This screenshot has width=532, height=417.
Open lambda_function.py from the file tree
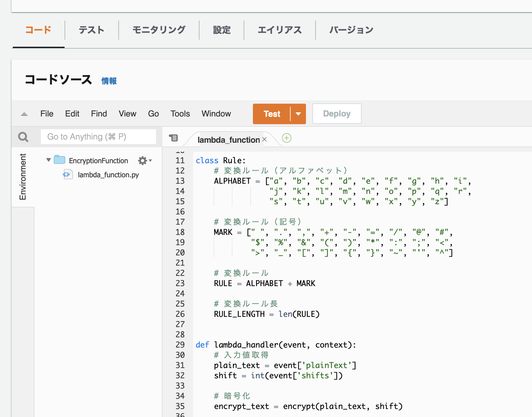click(108, 175)
